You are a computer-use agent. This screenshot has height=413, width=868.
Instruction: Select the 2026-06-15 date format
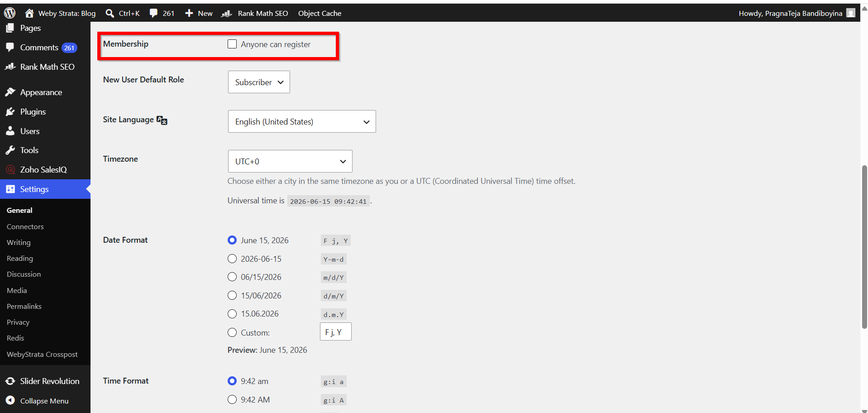click(x=232, y=259)
